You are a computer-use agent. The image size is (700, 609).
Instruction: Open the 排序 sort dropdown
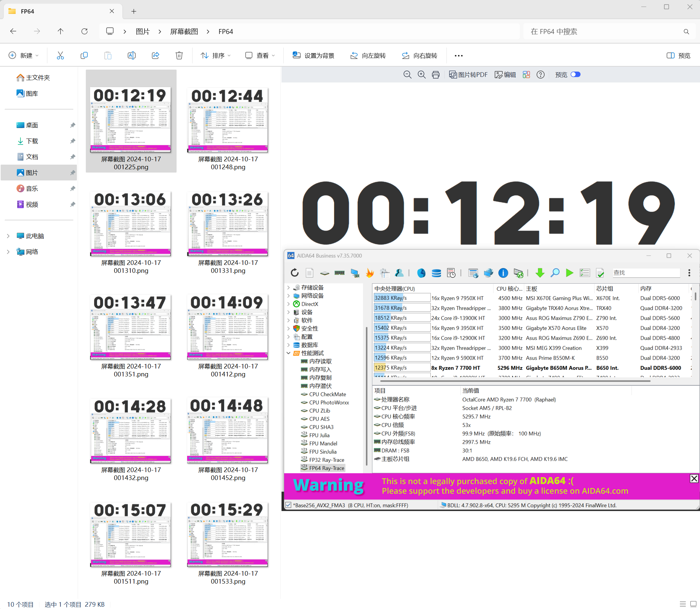click(x=216, y=55)
